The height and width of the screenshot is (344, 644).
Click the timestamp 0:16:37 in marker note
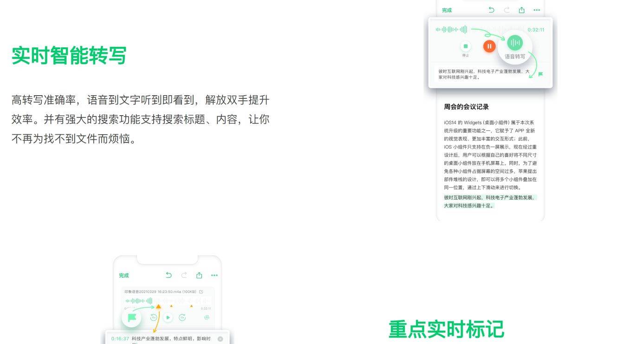click(120, 339)
